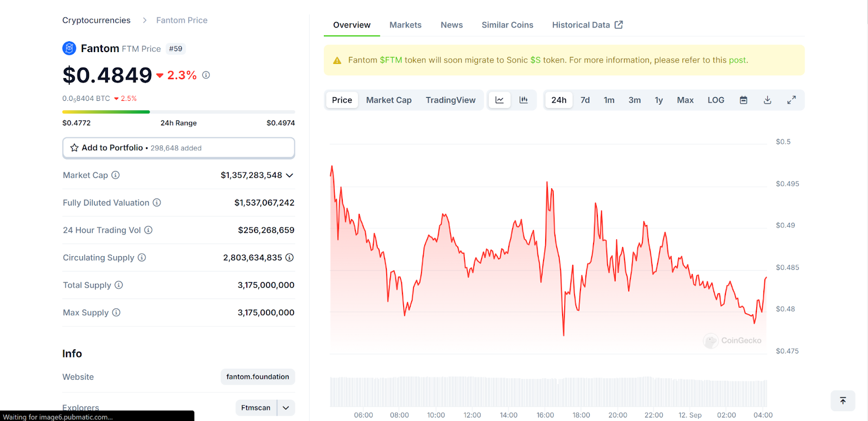
Task: Click the star icon in Add to Portfolio
Action: click(74, 148)
